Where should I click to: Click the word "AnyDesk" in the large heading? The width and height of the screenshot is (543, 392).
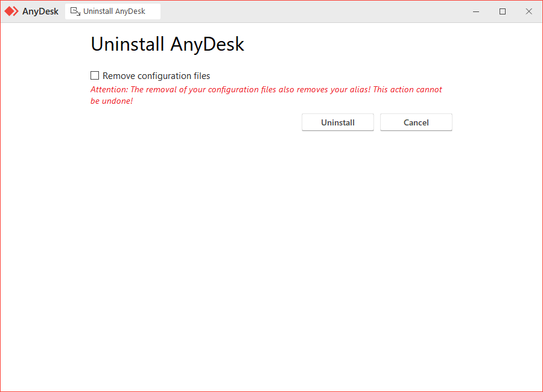(x=207, y=44)
